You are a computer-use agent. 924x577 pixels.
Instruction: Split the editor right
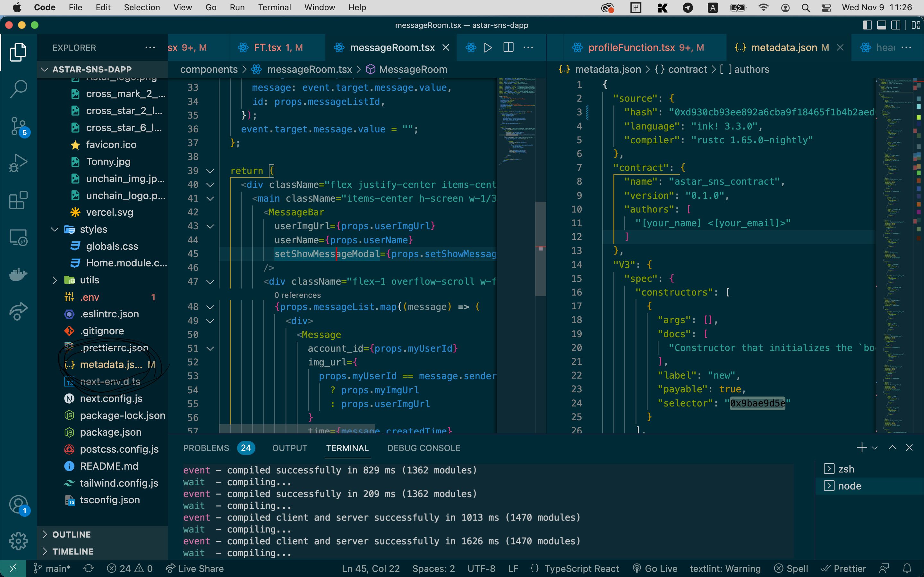tap(508, 48)
